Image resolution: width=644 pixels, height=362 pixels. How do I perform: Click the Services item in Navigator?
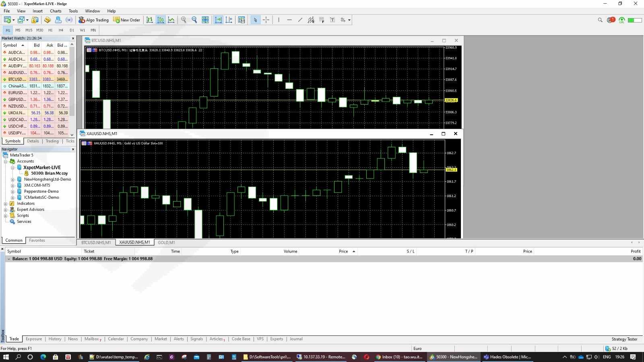click(24, 222)
